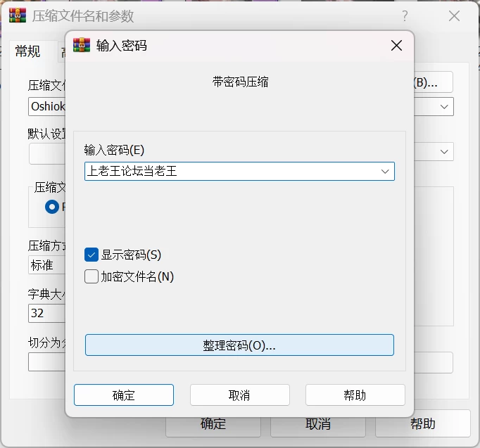
Task: Switch to the 常规 tab
Action: click(x=28, y=51)
